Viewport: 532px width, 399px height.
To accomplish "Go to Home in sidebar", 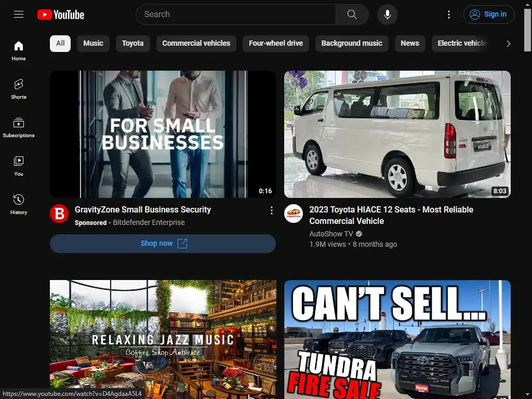I will pyautogui.click(x=19, y=51).
